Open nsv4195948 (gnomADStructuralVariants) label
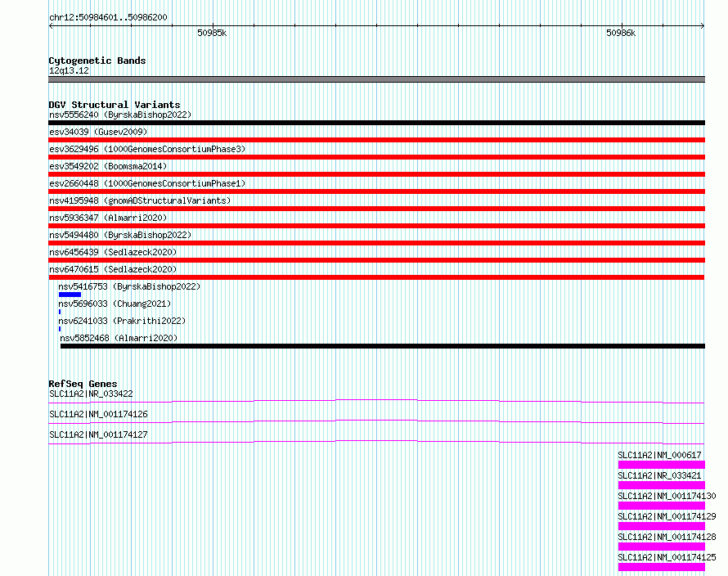 140,200
